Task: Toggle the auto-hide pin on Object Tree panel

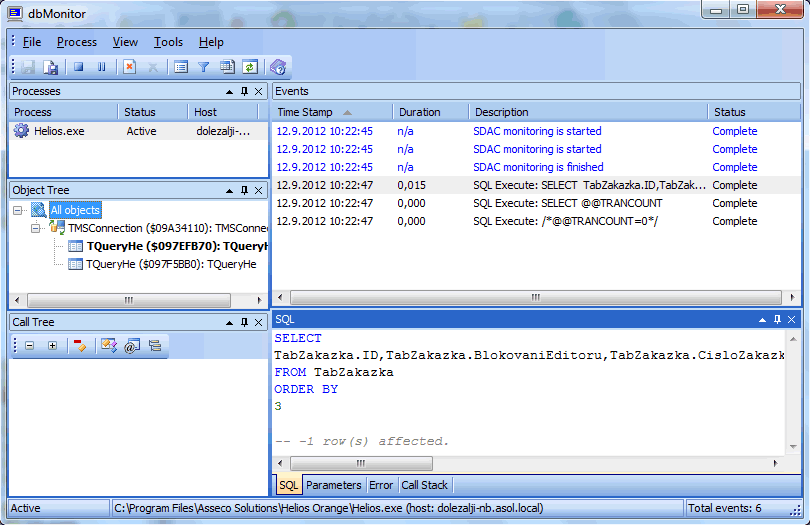Action: [x=244, y=190]
